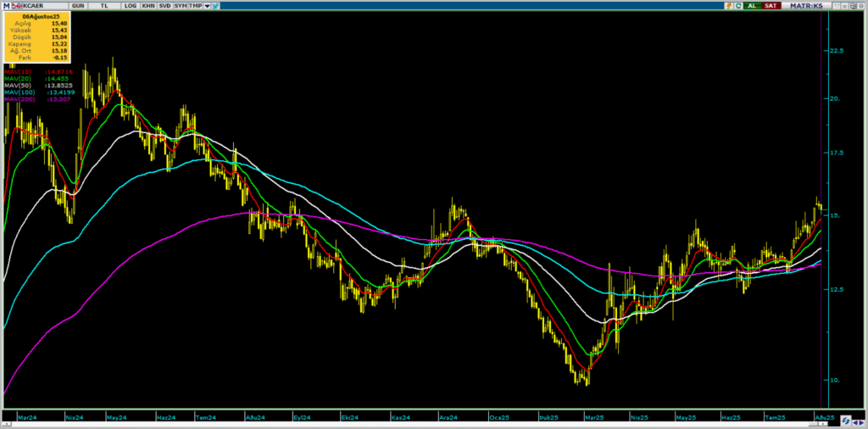Open the TMP template menu

194,5
